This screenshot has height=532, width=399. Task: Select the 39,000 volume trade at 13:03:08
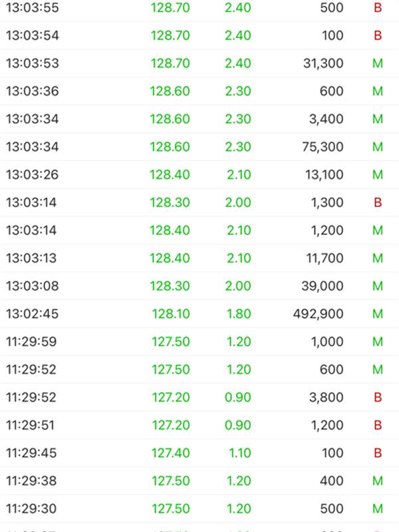tap(199, 286)
